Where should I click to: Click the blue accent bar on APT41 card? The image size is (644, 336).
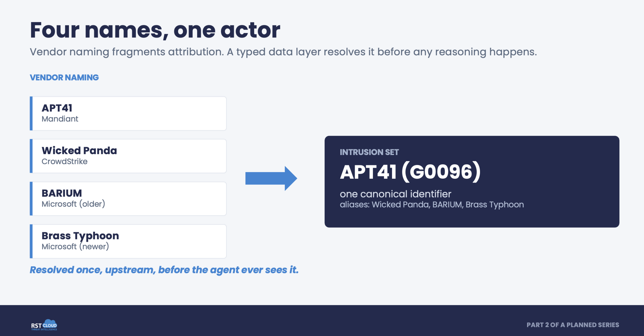31,113
